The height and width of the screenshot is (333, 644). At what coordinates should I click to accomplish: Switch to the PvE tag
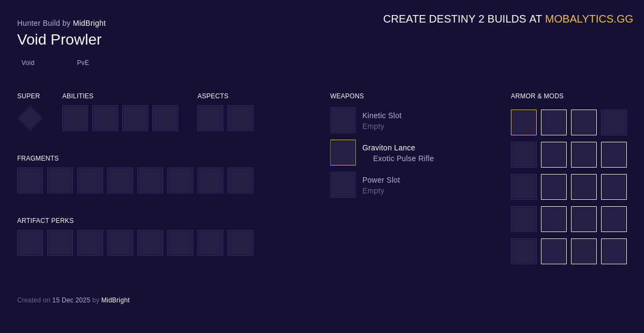83,63
